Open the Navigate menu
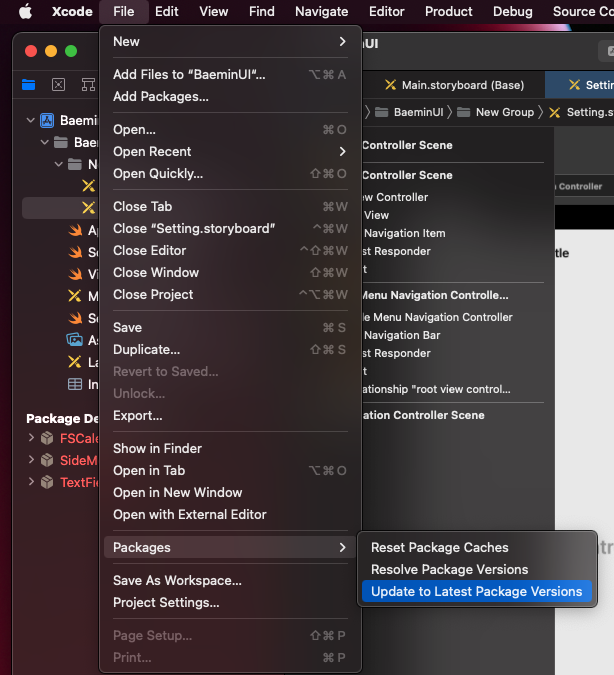Viewport: 614px width, 675px height. pos(322,12)
